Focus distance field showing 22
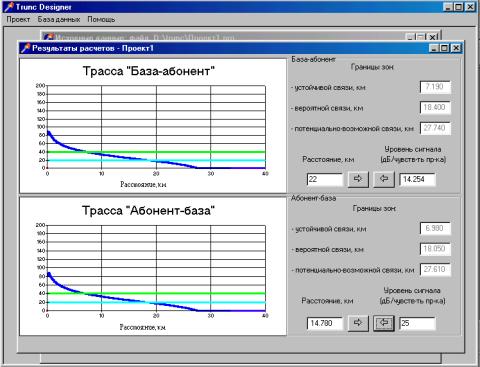480x367 pixels. (x=324, y=179)
